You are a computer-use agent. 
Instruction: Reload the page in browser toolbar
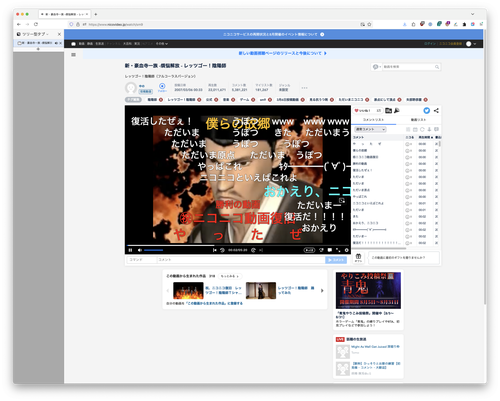[36, 24]
